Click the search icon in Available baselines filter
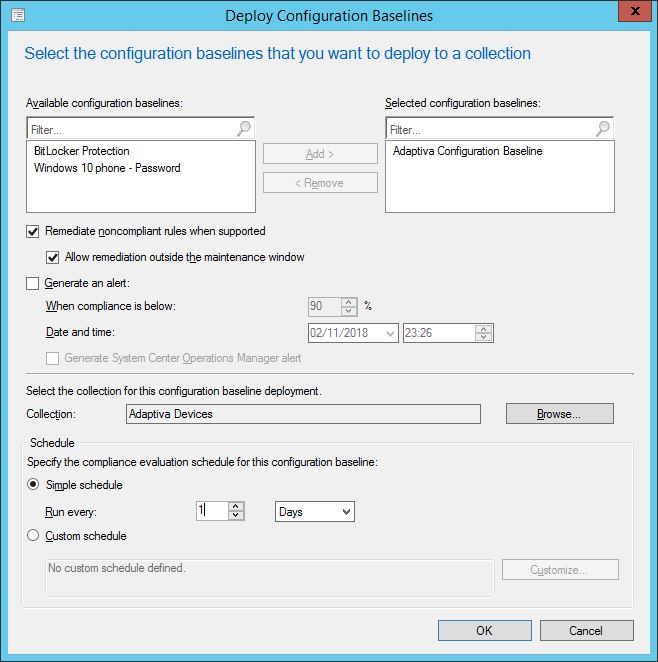This screenshot has width=658, height=662. click(x=244, y=128)
